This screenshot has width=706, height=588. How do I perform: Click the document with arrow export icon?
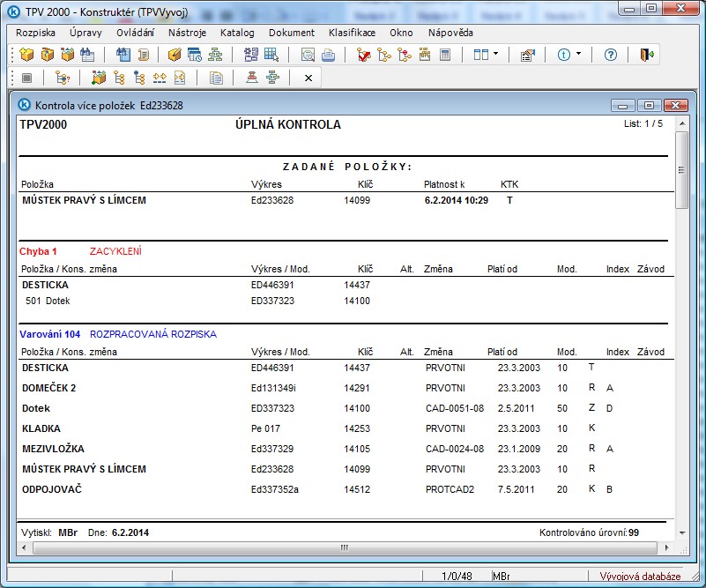click(x=180, y=78)
